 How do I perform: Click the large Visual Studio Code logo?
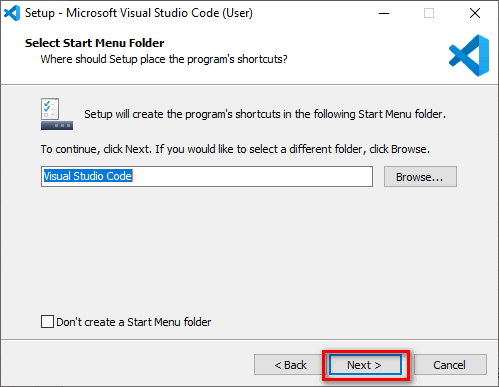click(x=469, y=55)
